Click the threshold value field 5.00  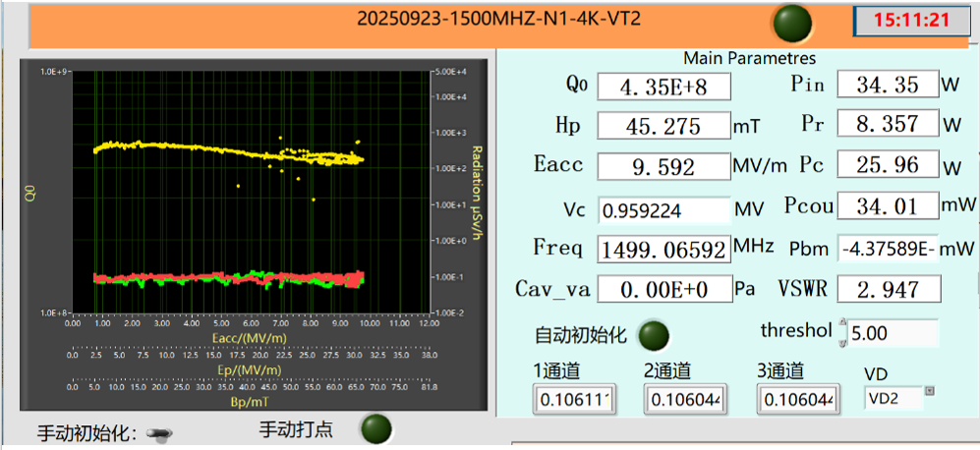point(893,334)
